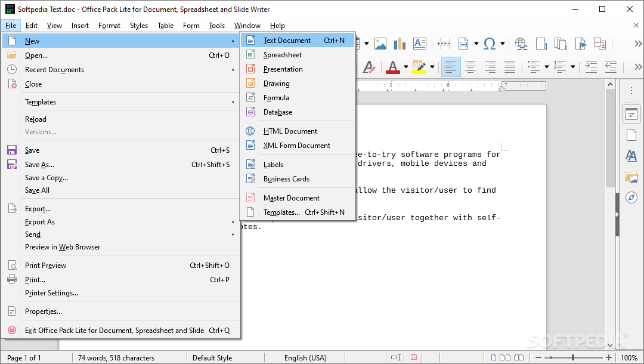Create a new Drawing
Viewport: 644px width, 364px height.
pyautogui.click(x=298, y=84)
